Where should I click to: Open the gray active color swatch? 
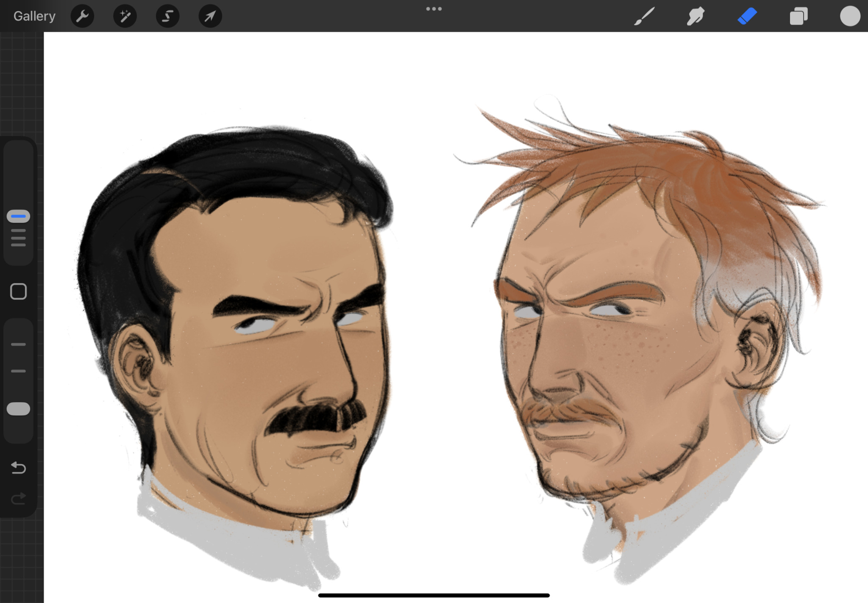(850, 16)
